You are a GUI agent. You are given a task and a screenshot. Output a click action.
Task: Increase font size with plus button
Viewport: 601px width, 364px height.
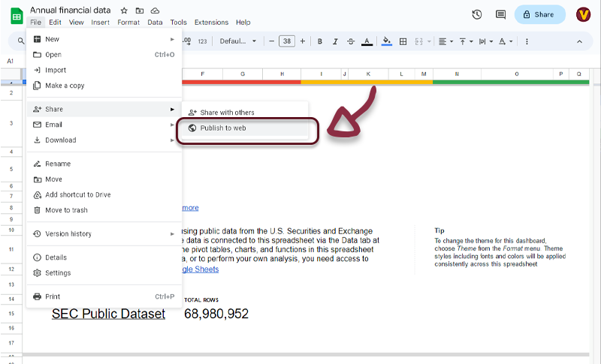(x=303, y=41)
